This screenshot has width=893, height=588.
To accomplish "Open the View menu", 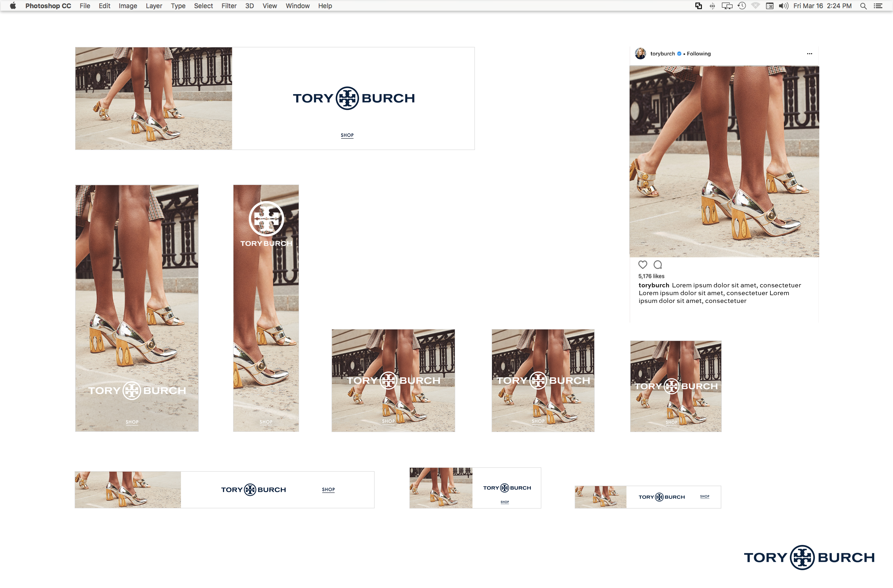I will coord(270,6).
